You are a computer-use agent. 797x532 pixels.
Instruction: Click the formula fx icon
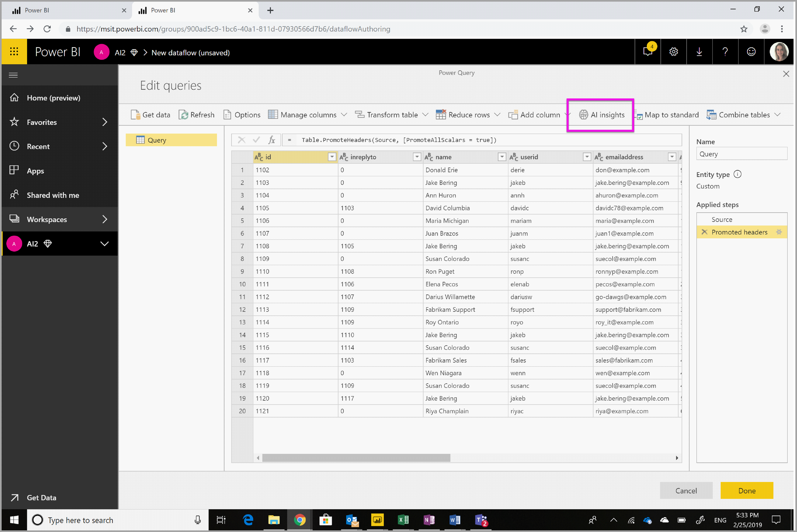(x=272, y=140)
